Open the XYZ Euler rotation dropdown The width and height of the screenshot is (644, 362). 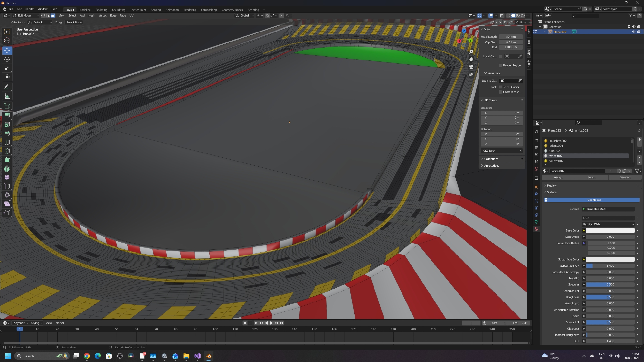502,151
